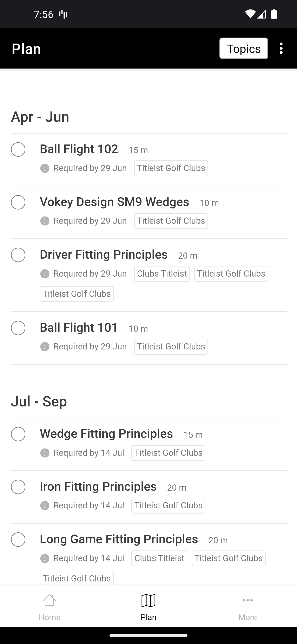Open the Wedge Fitting Principles lesson

pyautogui.click(x=106, y=434)
